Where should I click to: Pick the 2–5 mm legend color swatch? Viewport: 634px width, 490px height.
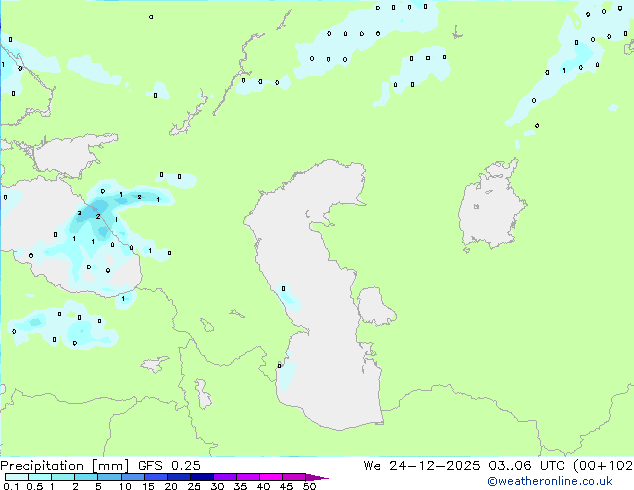[x=86, y=477]
